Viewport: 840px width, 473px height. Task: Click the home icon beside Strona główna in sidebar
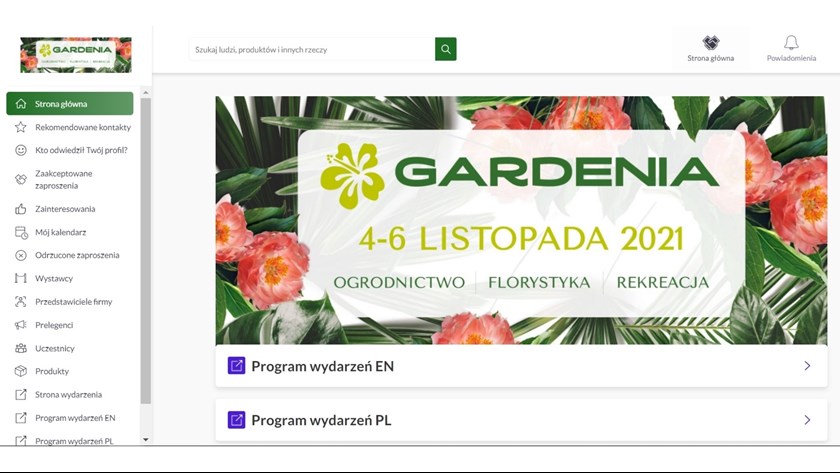[x=21, y=103]
